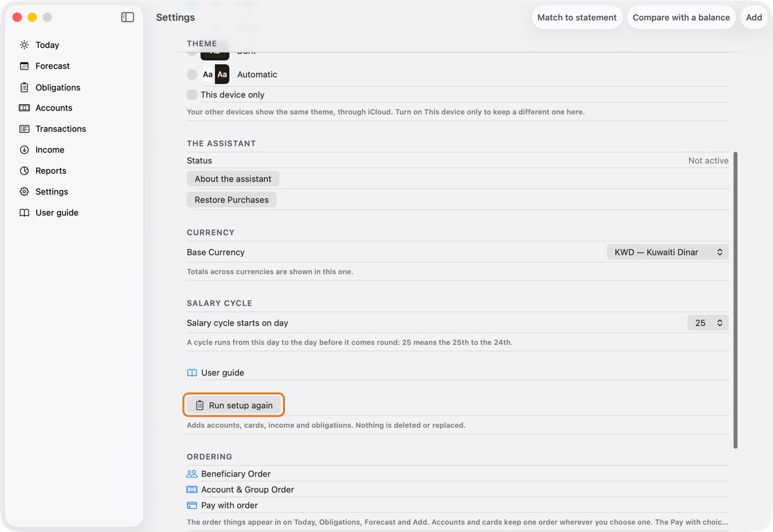Click the Reports pie chart icon

tap(24, 170)
